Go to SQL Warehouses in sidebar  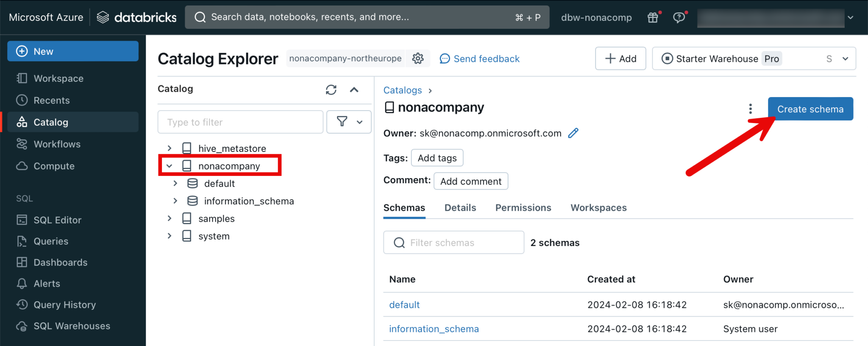(72, 326)
